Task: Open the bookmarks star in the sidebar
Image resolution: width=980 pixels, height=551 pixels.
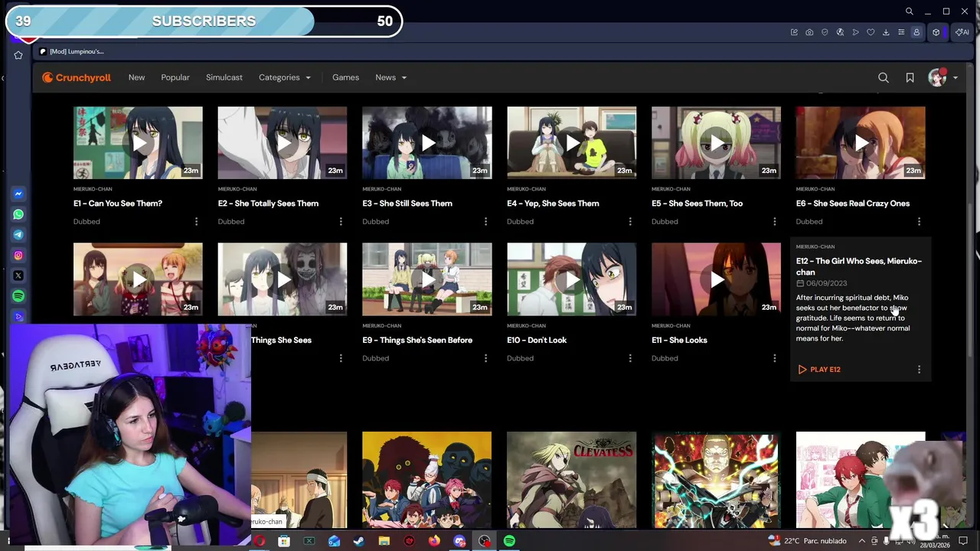Action: [x=18, y=55]
